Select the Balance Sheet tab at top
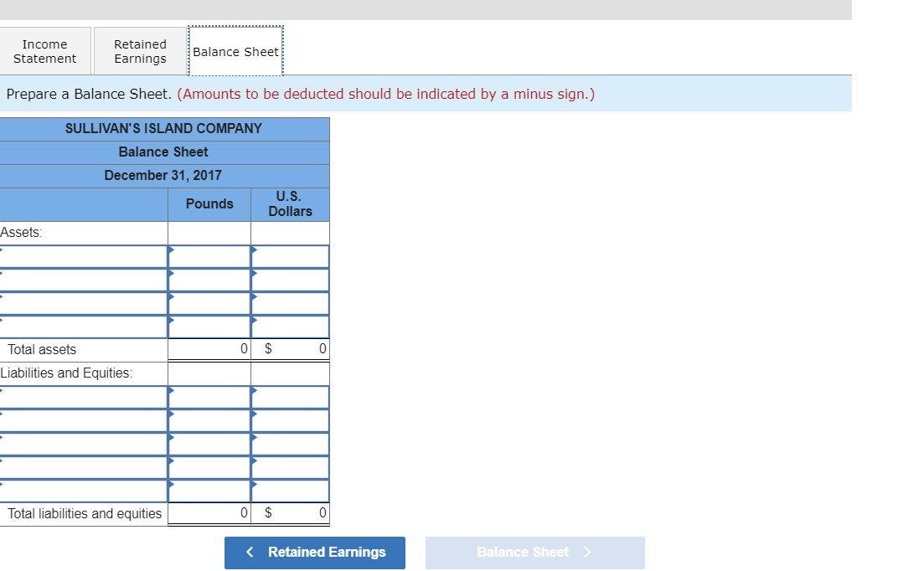 coord(235,51)
